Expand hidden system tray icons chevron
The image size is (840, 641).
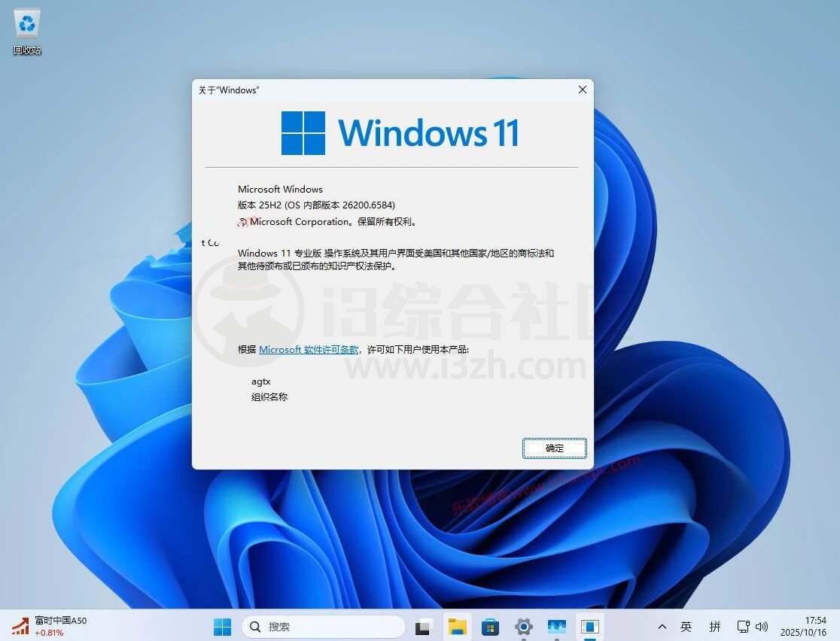tap(662, 626)
